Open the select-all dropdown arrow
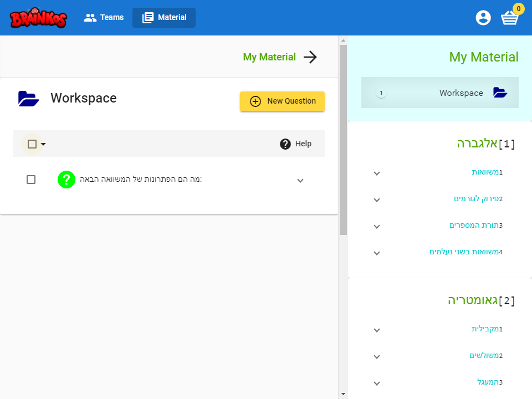 coord(43,144)
